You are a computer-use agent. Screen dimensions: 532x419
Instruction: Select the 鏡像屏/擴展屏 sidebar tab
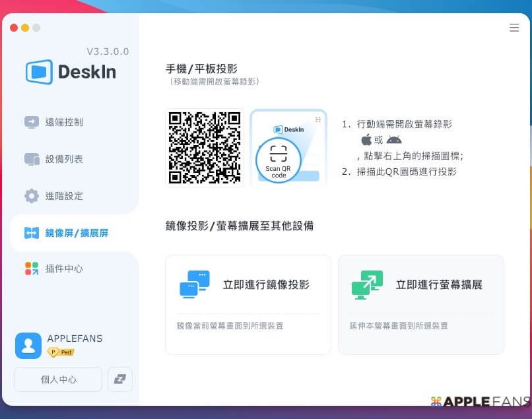point(76,233)
